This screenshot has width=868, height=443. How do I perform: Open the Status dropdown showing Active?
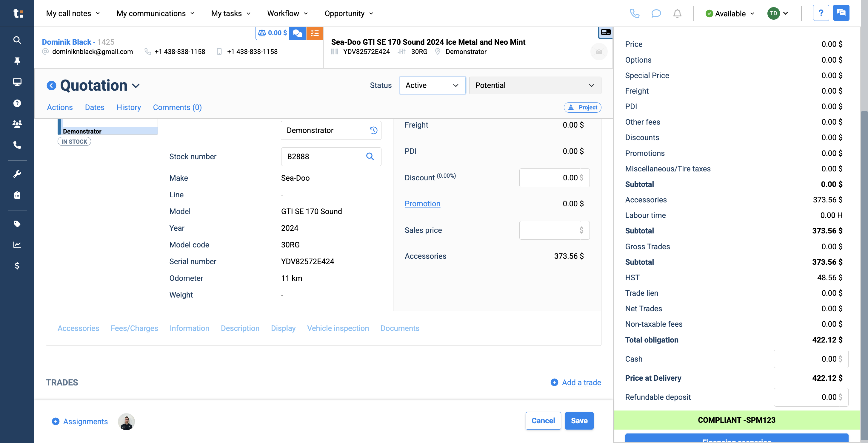pyautogui.click(x=432, y=85)
